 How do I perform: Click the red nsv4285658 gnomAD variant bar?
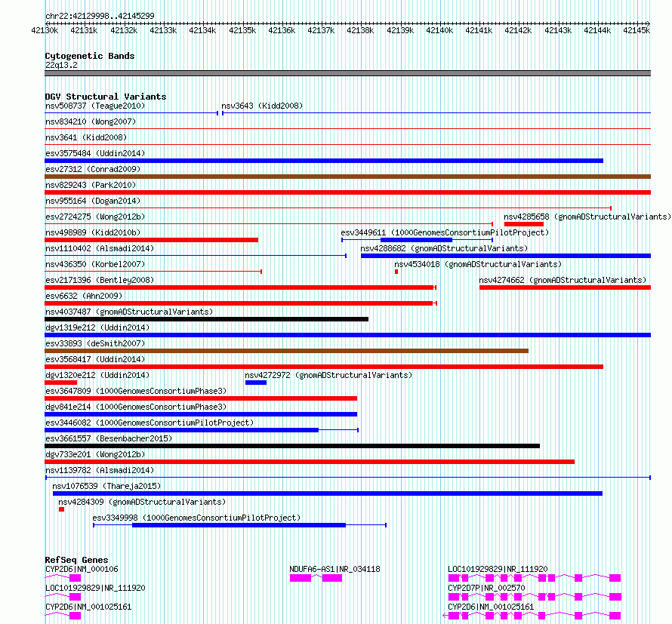pyautogui.click(x=524, y=224)
